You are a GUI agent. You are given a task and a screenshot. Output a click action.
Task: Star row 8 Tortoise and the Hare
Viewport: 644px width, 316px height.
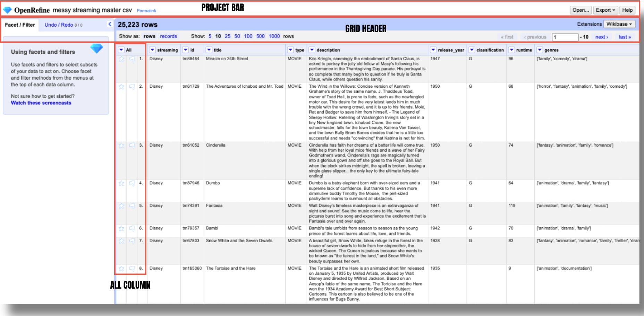click(x=121, y=269)
